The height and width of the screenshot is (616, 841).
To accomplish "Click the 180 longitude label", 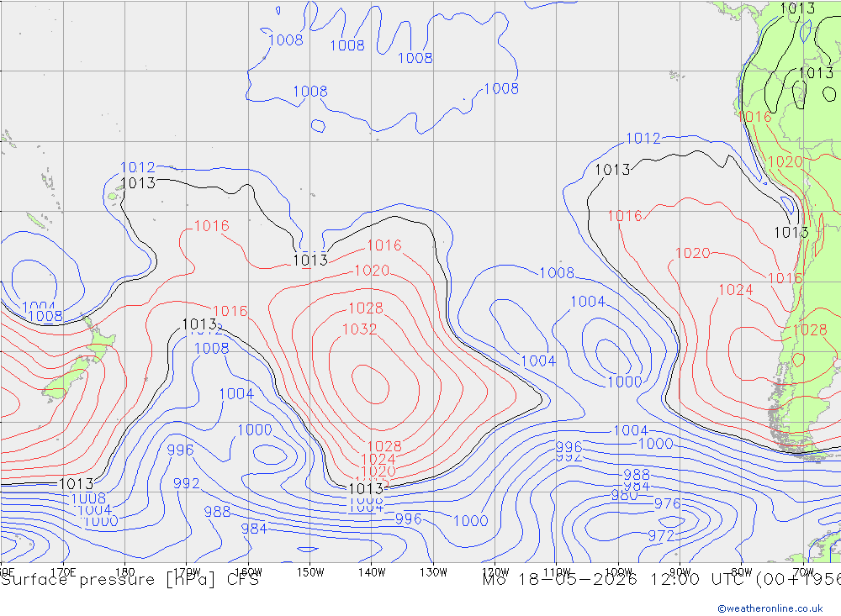I will 125,572.
